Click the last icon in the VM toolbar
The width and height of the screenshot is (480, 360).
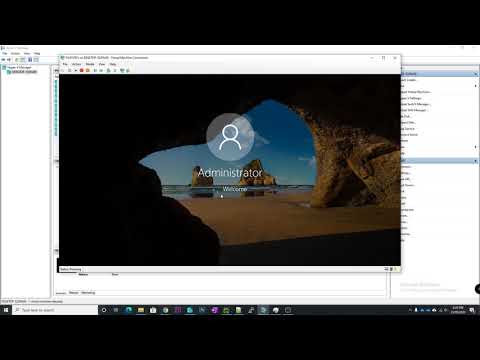pyautogui.click(x=128, y=70)
